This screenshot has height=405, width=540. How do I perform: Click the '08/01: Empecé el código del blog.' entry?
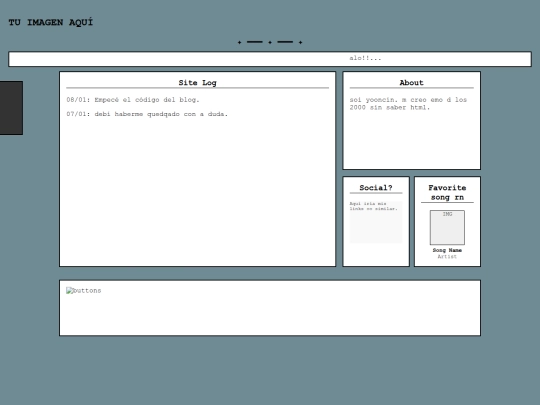pyautogui.click(x=133, y=100)
